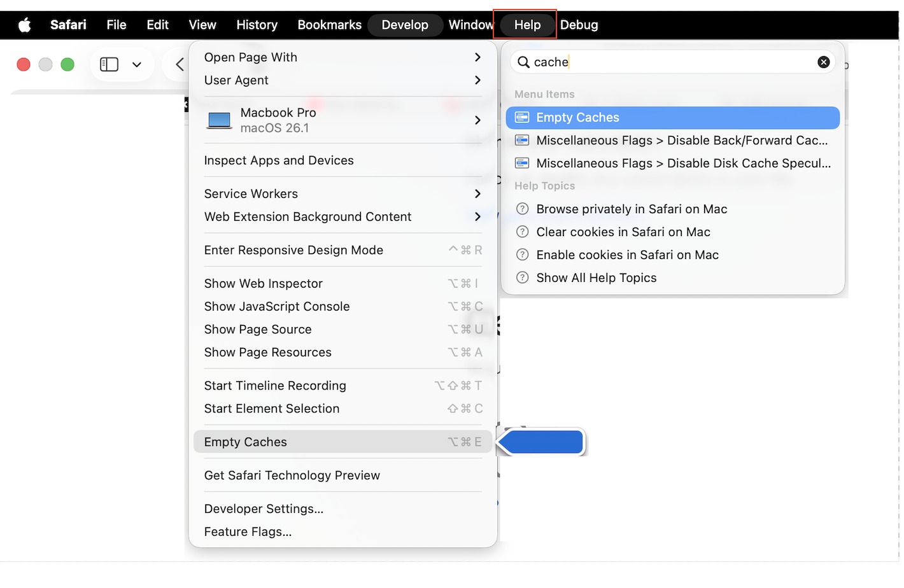Expand the sidebar dropdown chevron
This screenshot has width=904, height=588.
point(137,64)
